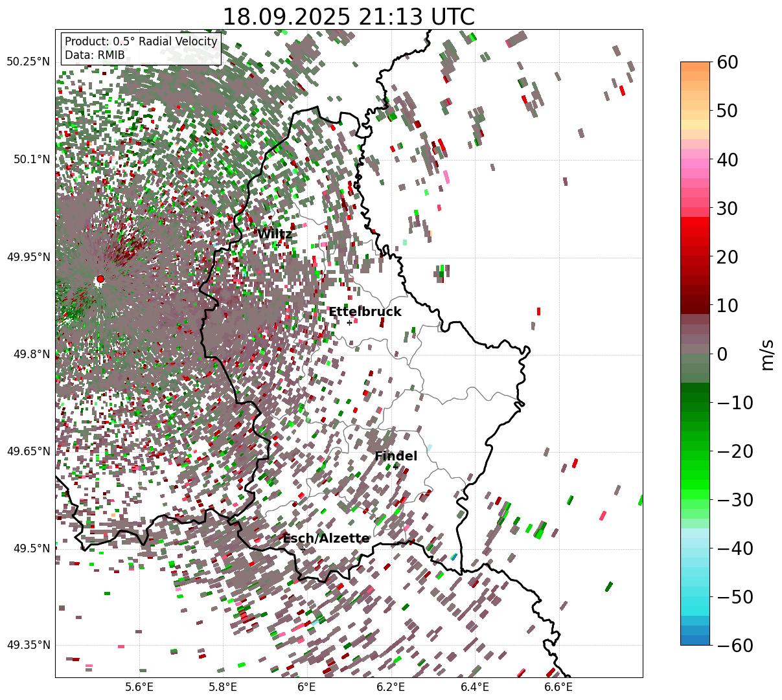The width and height of the screenshot is (782, 700).
Task: Click the 49.8°N latitude tick label
Action: [x=31, y=354]
